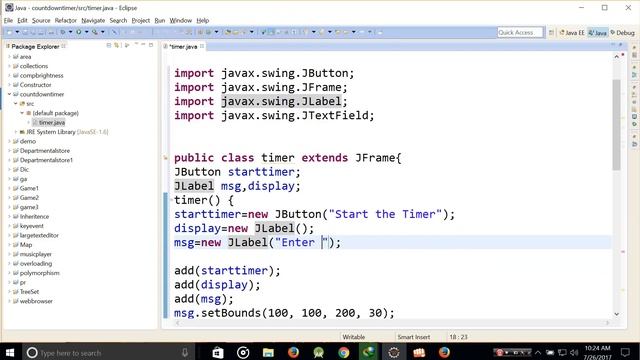Expand the JRE System Library node
Viewport: 640px width, 360px height.
click(x=16, y=132)
